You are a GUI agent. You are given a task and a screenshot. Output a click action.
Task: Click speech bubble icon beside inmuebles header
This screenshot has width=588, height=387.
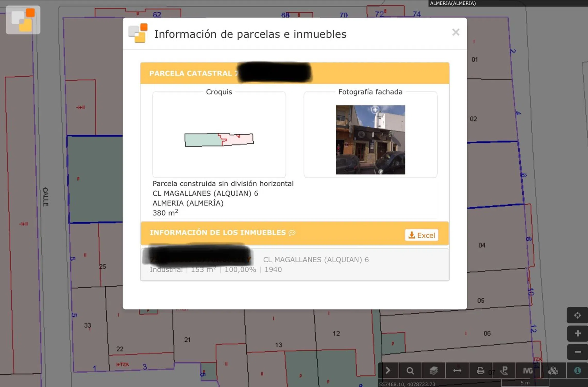point(292,233)
